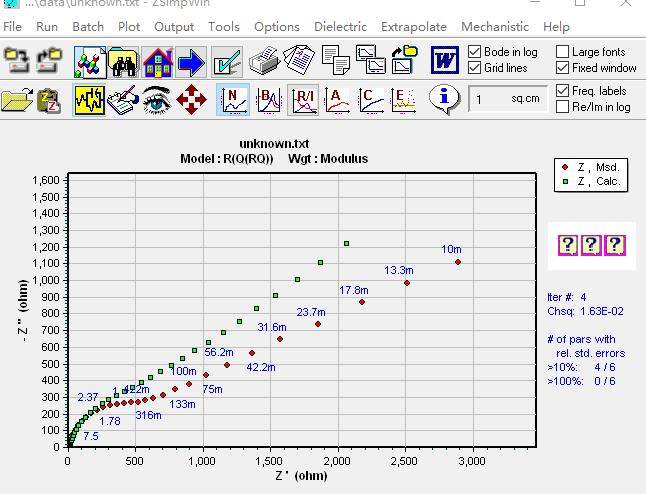Click the error 'E' plot icon
This screenshot has width=646, height=494.
(404, 100)
